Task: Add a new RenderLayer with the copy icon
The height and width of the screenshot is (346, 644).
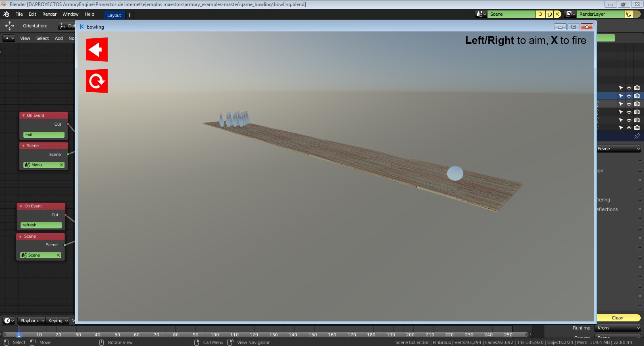Action: pos(629,14)
